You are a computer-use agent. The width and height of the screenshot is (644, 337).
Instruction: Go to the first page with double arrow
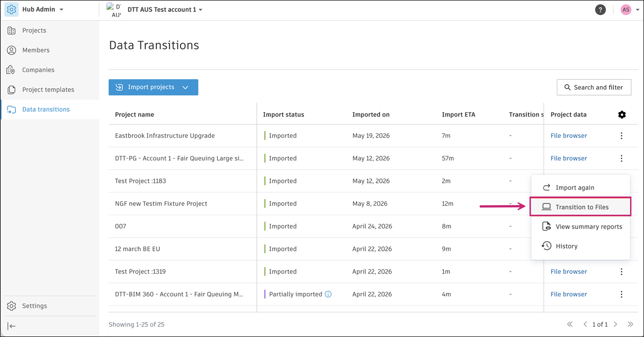click(x=570, y=325)
